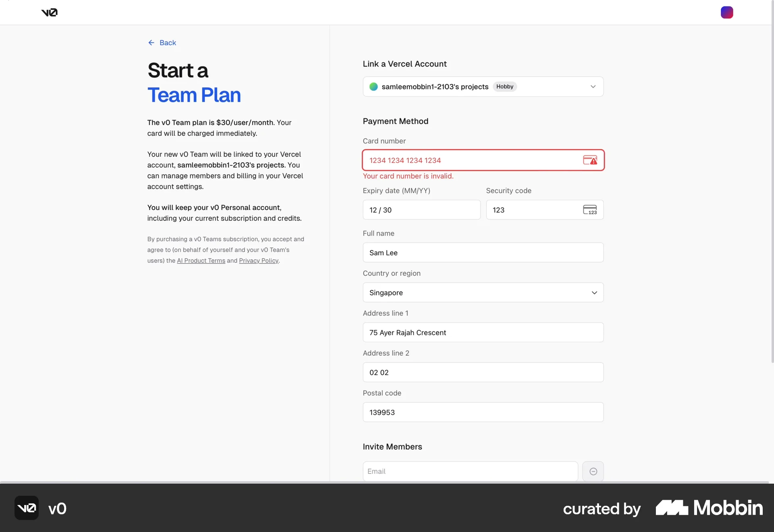Screen dimensions: 774x532
Task: Click the back arrow icon
Action: tap(151, 43)
